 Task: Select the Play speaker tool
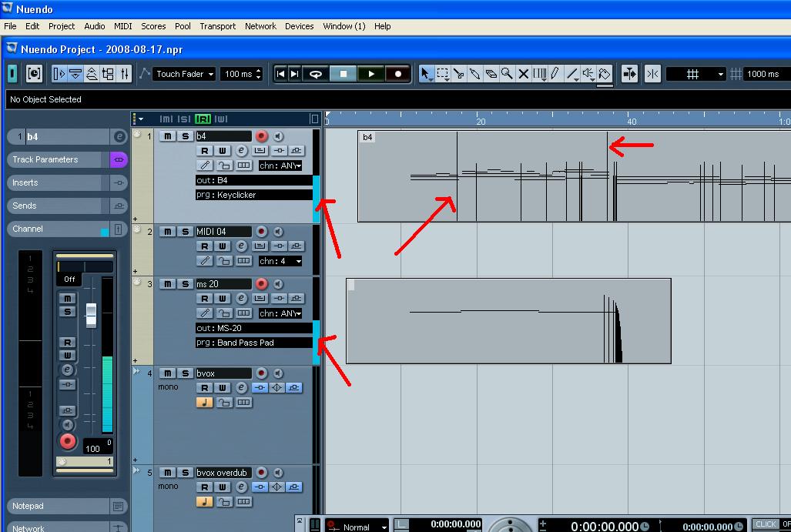(588, 74)
